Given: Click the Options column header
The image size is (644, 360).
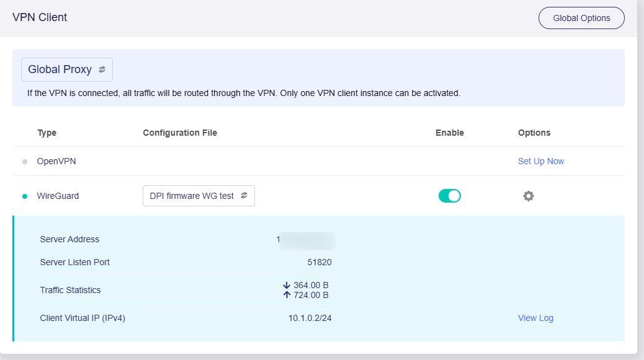Looking at the screenshot, I should (x=534, y=133).
